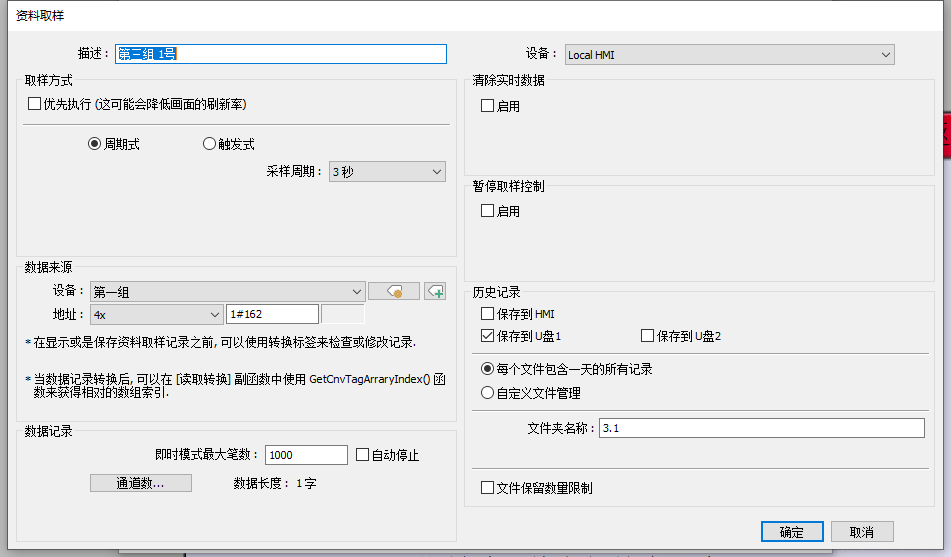Select the 周期式 radio button
The height and width of the screenshot is (557, 951).
point(95,144)
